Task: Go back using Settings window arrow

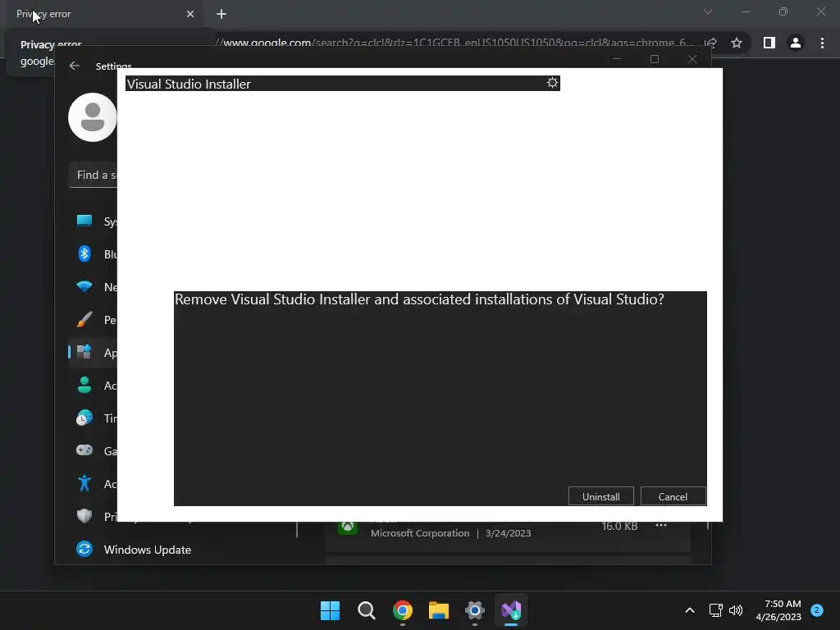Action: (x=75, y=66)
